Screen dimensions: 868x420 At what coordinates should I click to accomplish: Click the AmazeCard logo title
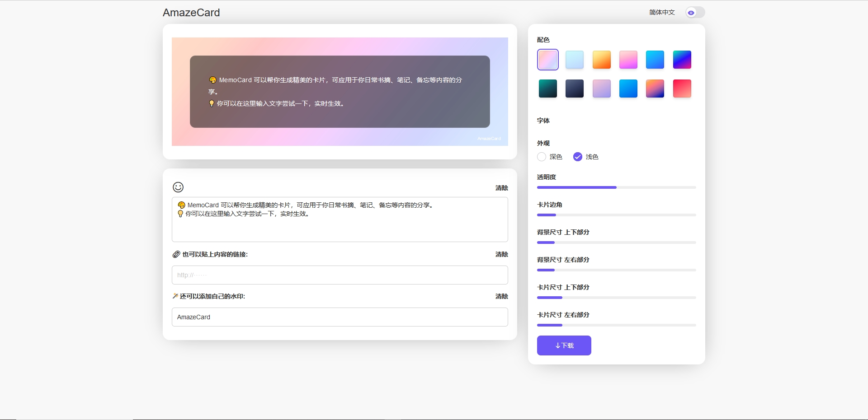[191, 13]
